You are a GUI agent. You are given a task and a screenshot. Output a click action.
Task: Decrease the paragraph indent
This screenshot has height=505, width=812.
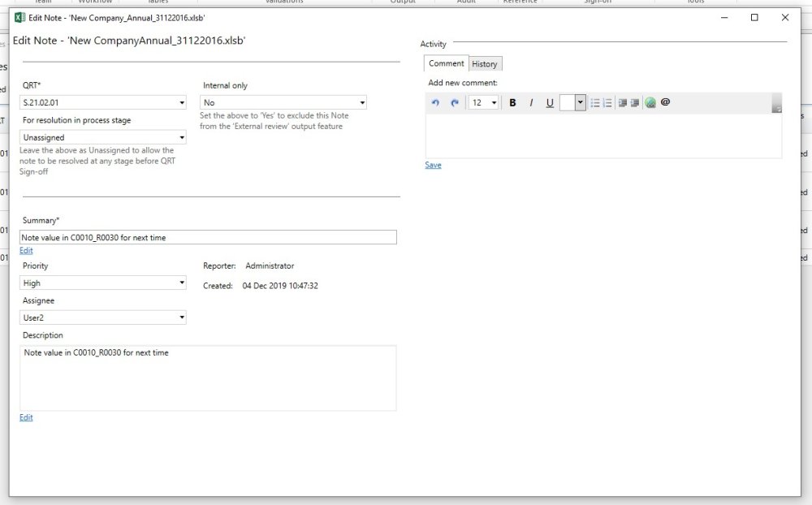pos(622,101)
